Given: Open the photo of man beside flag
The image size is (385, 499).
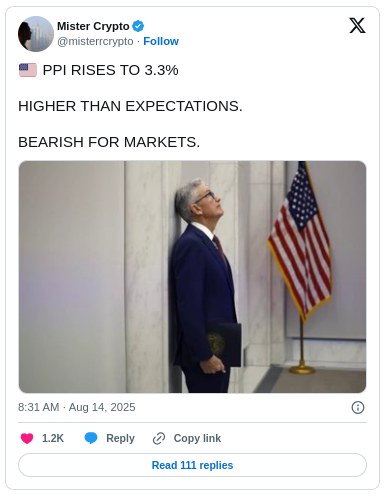Looking at the screenshot, I should point(192,277).
